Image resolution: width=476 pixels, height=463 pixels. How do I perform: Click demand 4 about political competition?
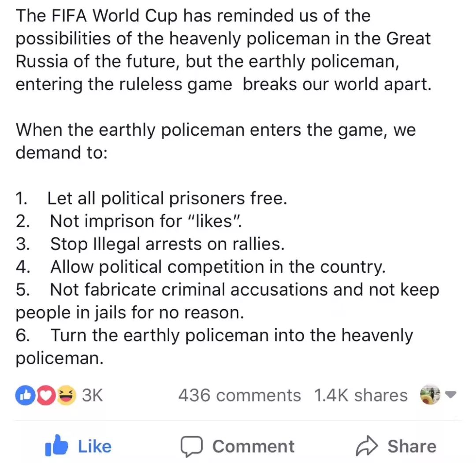pos(201,267)
